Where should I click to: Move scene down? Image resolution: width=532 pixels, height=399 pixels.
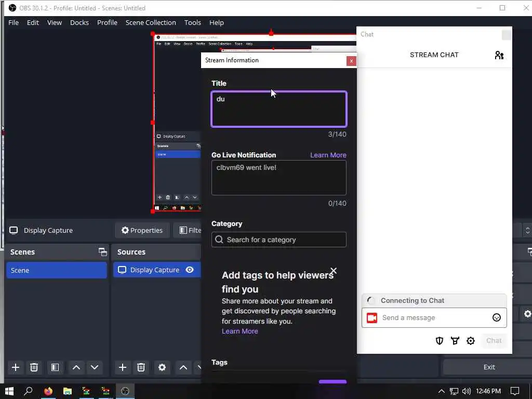click(95, 367)
